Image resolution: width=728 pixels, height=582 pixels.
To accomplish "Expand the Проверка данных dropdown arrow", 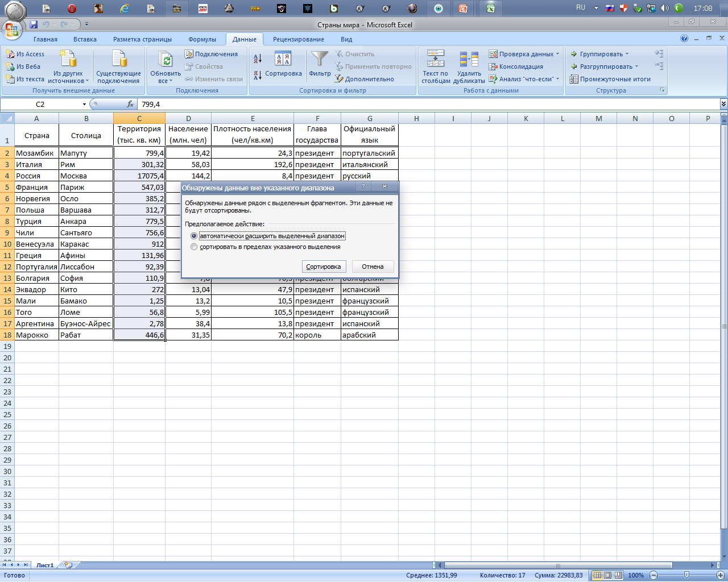I will [x=557, y=54].
